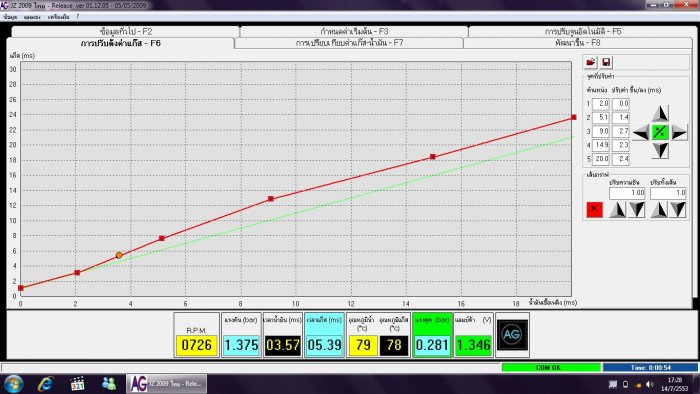
Task: Click the up arrow in adjustment pad
Action: pyautogui.click(x=660, y=114)
